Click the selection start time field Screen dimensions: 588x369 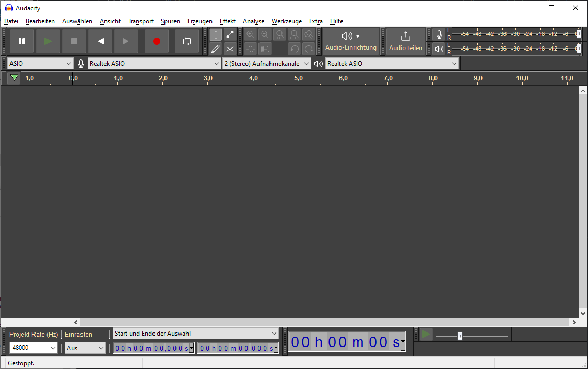click(x=151, y=348)
